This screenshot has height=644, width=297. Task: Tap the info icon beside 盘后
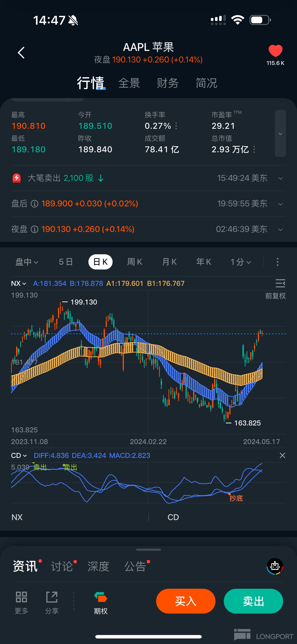coord(35,204)
